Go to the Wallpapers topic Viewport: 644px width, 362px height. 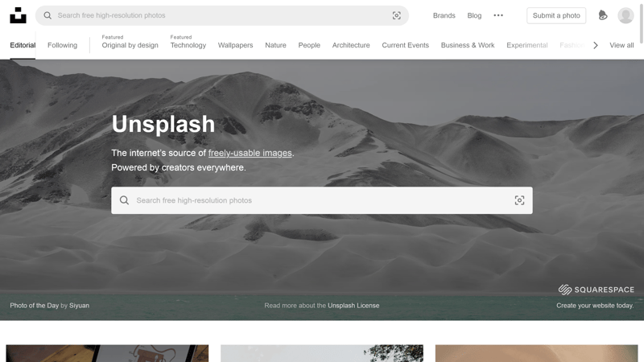coord(235,45)
